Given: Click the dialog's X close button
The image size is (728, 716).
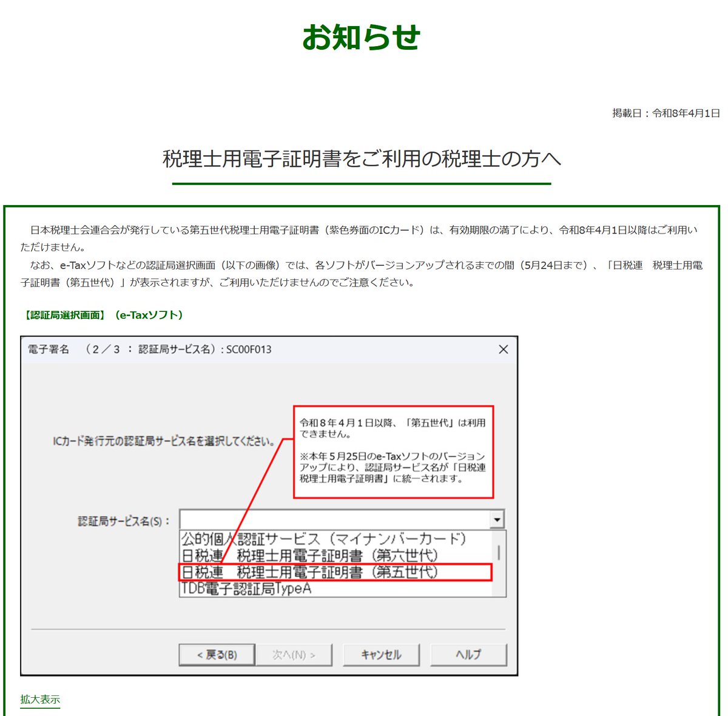Looking at the screenshot, I should pyautogui.click(x=503, y=350).
